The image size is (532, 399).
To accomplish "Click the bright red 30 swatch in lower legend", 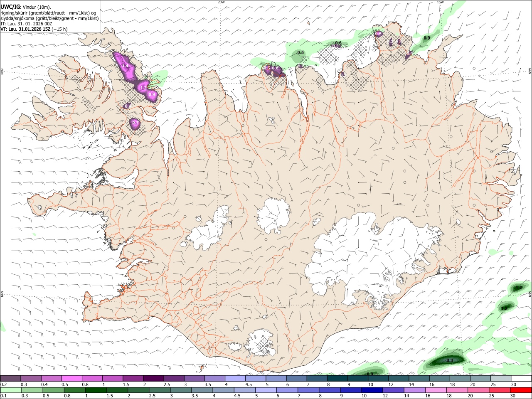I will [x=521, y=390].
